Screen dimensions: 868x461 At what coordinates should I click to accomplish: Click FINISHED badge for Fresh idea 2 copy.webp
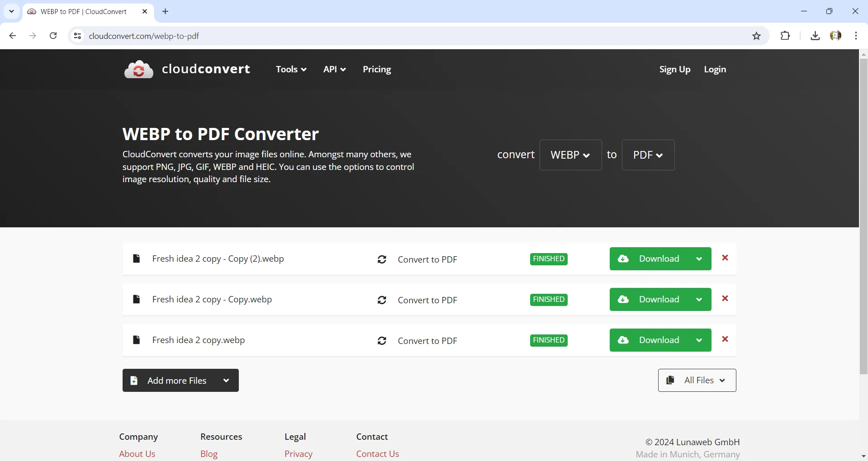pos(549,340)
